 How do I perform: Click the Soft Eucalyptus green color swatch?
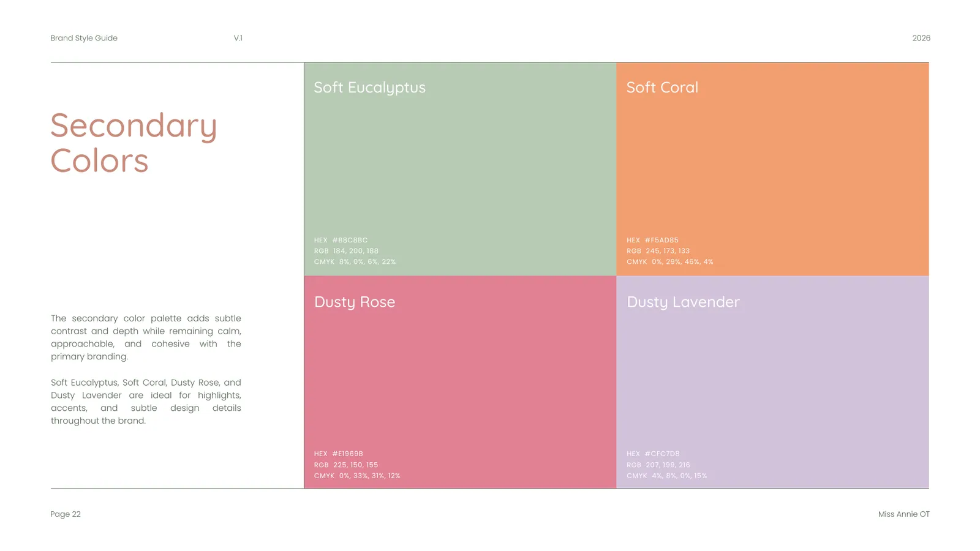(460, 169)
